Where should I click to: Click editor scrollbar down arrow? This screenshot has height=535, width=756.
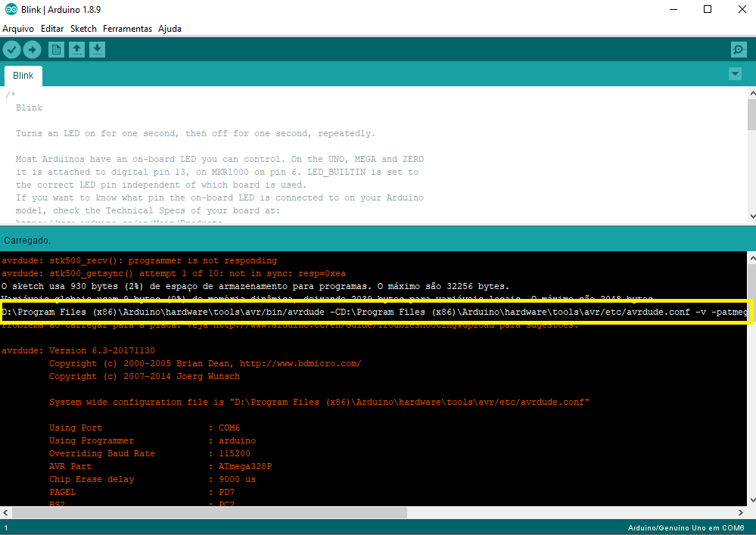point(751,216)
